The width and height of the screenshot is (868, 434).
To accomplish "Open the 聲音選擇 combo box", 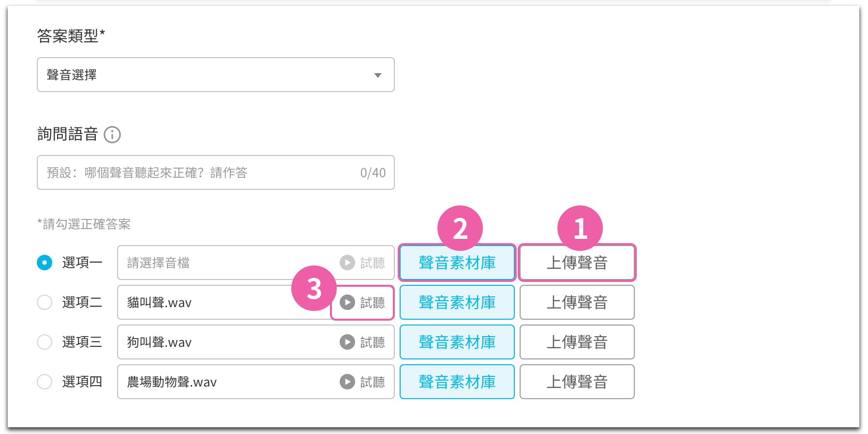I will pos(216,75).
